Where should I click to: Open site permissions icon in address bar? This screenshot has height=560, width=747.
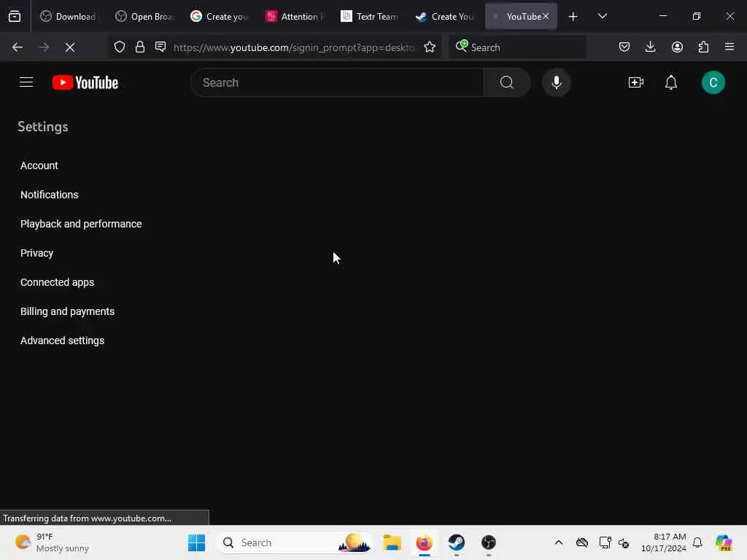coord(160,47)
